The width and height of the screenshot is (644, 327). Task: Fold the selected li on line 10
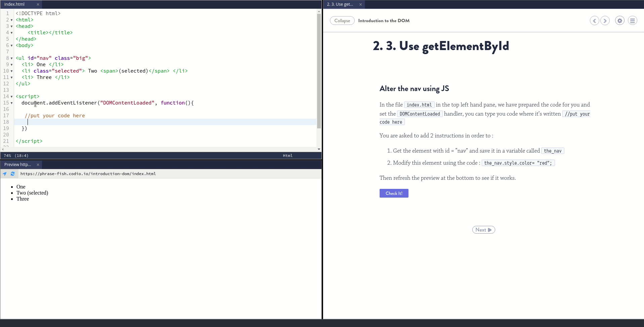[11, 71]
